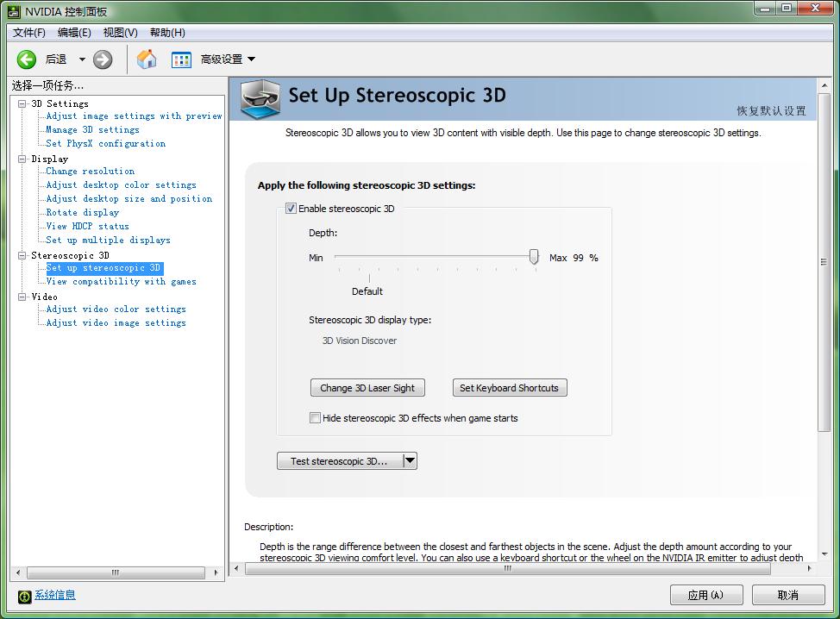The height and width of the screenshot is (619, 840).
Task: Click the Depth slider thumb
Action: pos(534,257)
